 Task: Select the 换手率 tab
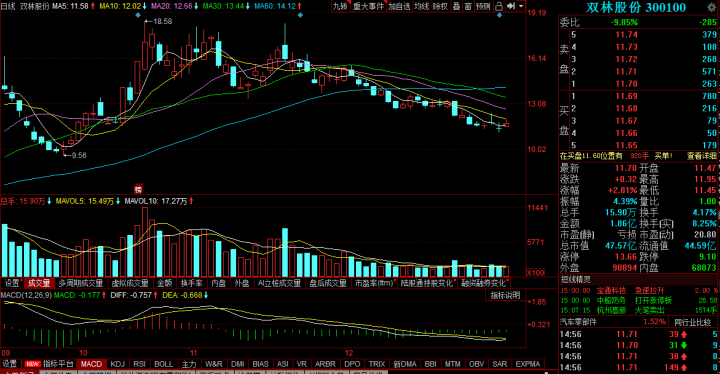coord(191,283)
